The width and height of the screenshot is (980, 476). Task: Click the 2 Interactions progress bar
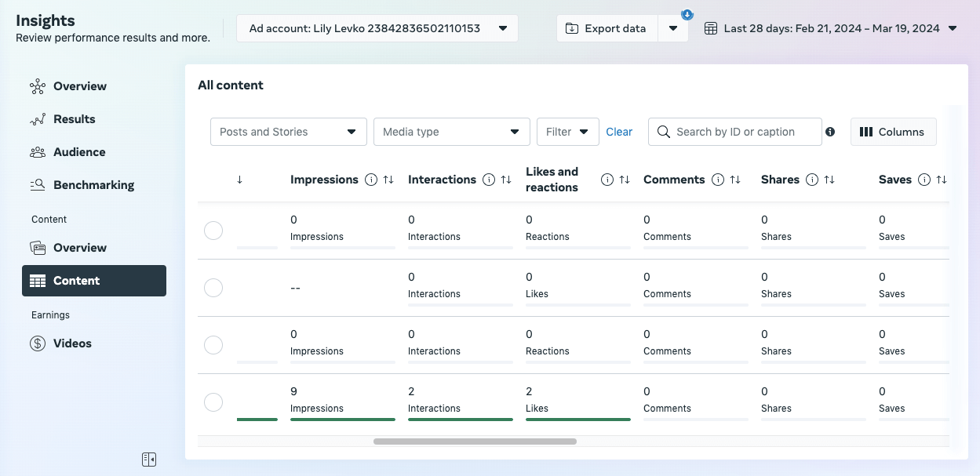click(x=461, y=420)
